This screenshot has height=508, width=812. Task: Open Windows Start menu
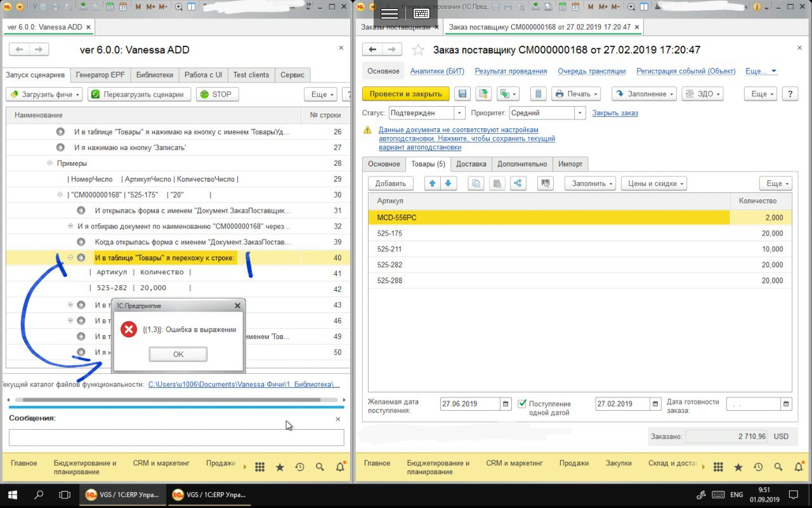(13, 495)
